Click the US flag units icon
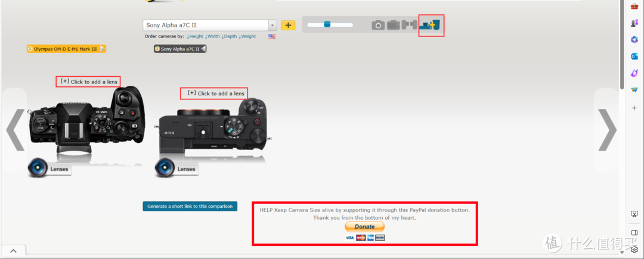 272,36
